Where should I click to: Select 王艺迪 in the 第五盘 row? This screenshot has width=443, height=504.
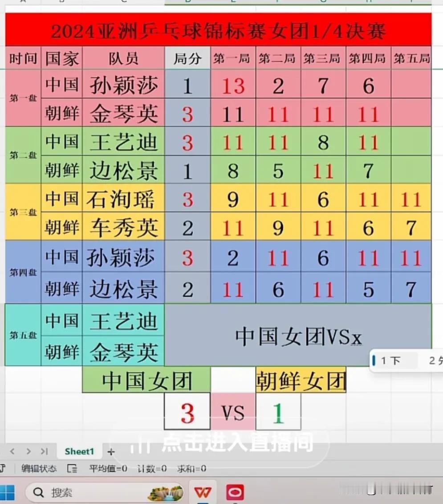(123, 320)
